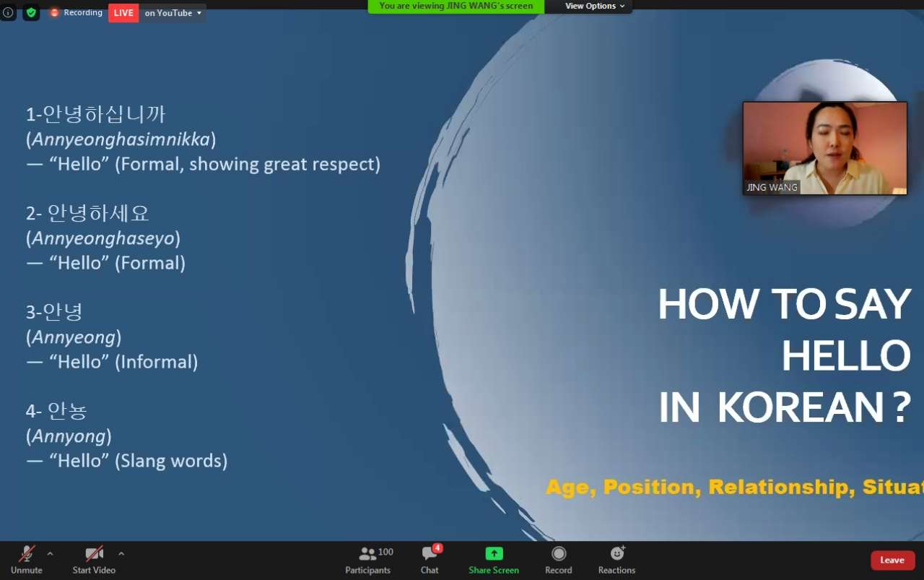Expand video options arrow beside Start Video
924x580 pixels.
(121, 554)
